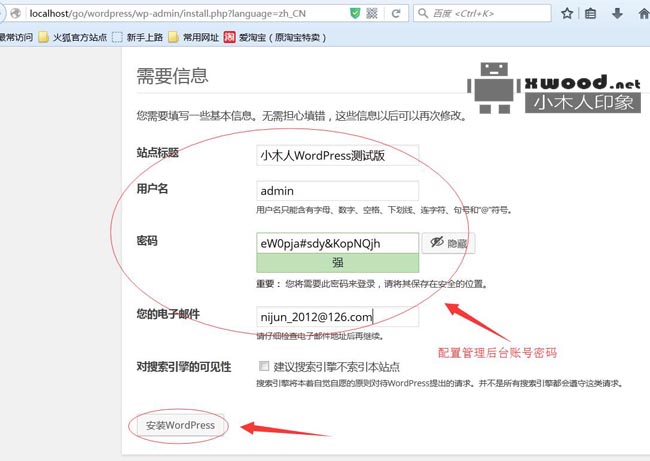Open 常用网址 bookmark folder

point(194,37)
